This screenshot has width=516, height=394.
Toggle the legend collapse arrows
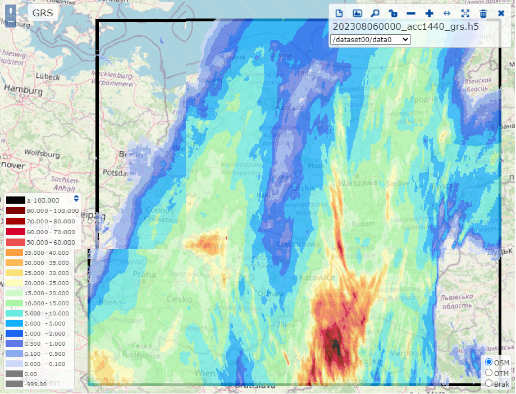click(76, 199)
